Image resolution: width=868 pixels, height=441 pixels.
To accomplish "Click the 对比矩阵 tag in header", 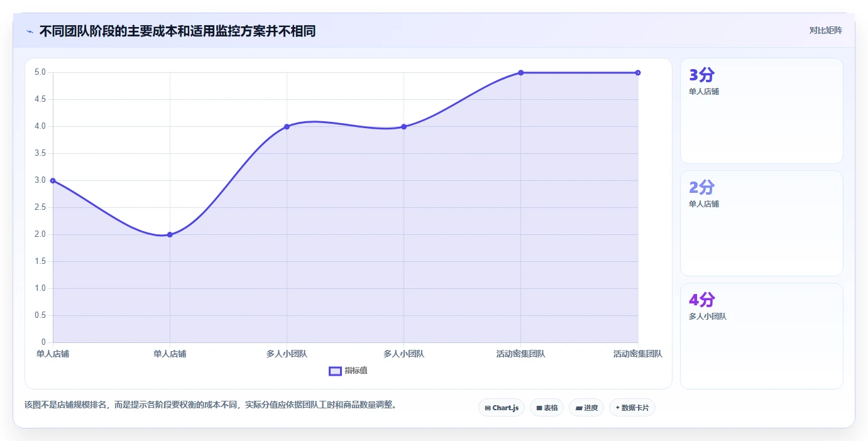I will tap(825, 30).
